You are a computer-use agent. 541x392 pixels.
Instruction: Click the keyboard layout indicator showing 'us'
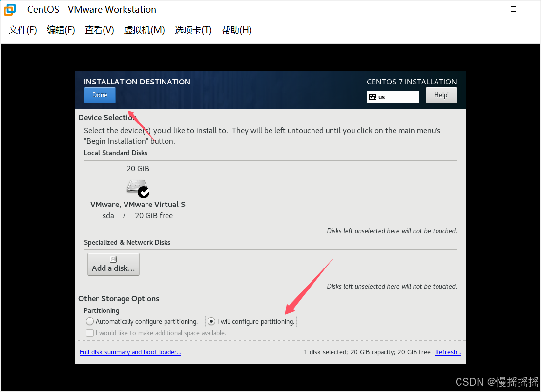pyautogui.click(x=393, y=97)
